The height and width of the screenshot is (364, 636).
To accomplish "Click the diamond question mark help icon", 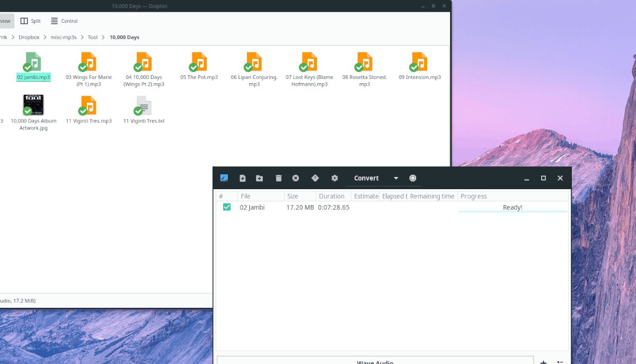I will coord(315,178).
